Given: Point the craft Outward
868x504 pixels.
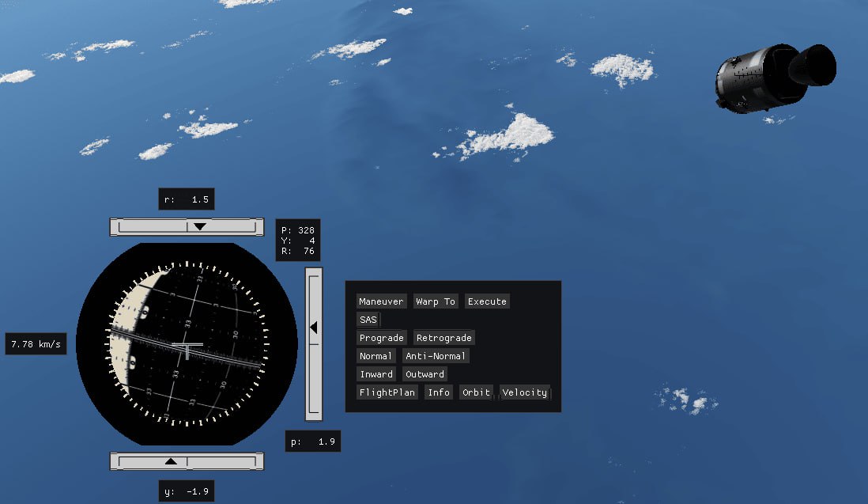Looking at the screenshot, I should [425, 374].
